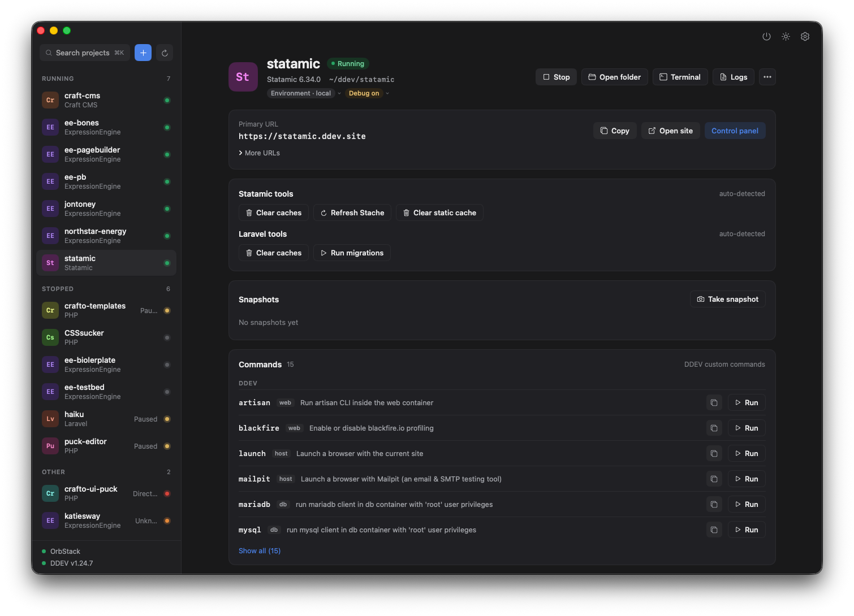Viewport: 854px width, 616px height.
Task: Click the add new project plus icon
Action: (143, 53)
